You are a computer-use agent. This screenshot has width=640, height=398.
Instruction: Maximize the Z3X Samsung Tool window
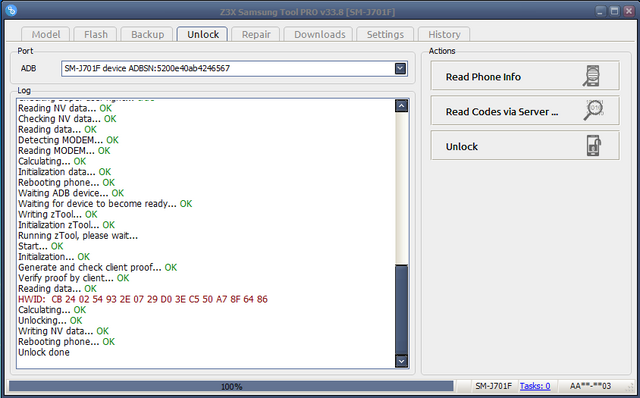coord(614,11)
